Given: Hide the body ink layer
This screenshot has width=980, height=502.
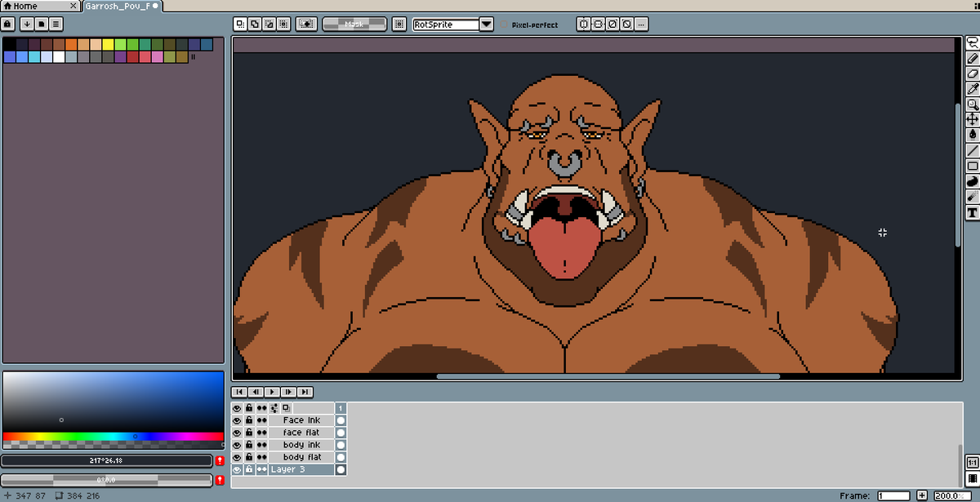Looking at the screenshot, I should (237, 445).
